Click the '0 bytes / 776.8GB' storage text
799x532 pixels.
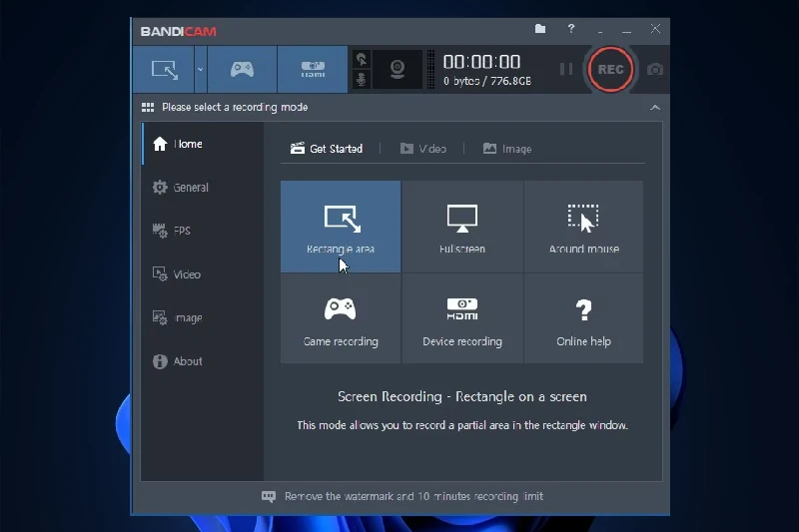click(x=487, y=81)
